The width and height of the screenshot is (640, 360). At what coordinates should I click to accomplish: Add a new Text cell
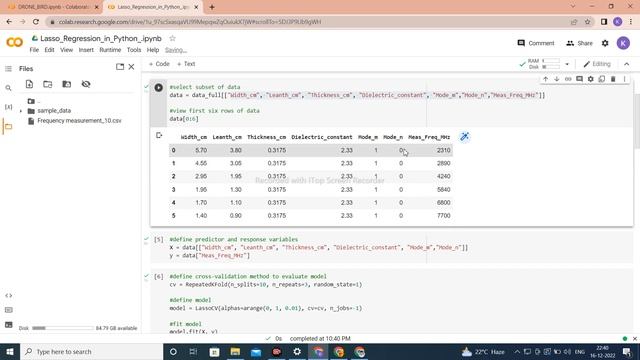(x=186, y=64)
